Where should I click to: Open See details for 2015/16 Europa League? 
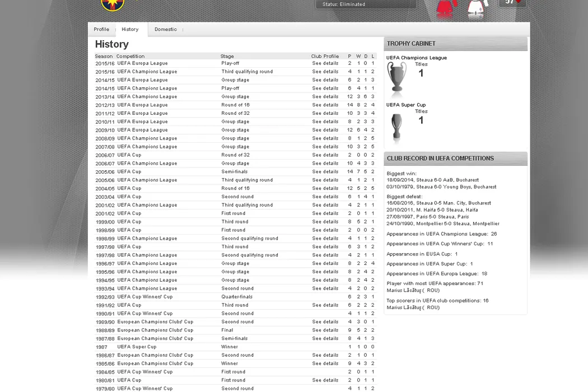325,63
